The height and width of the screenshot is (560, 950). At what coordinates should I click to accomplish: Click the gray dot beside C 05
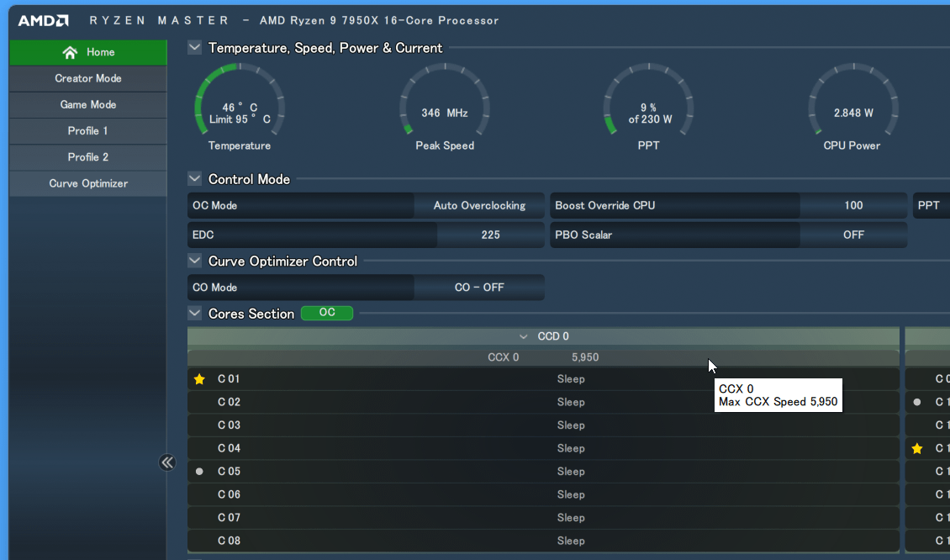click(199, 472)
